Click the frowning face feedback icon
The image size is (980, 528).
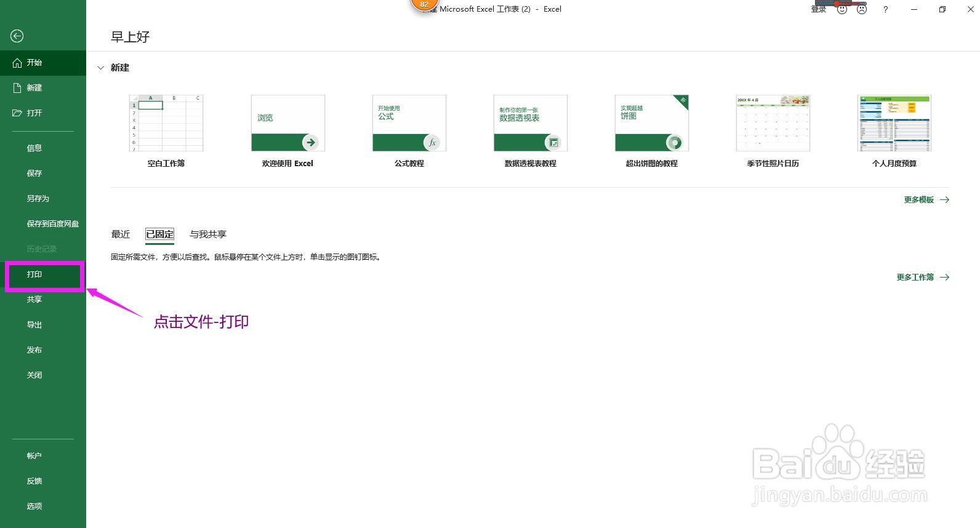point(862,9)
